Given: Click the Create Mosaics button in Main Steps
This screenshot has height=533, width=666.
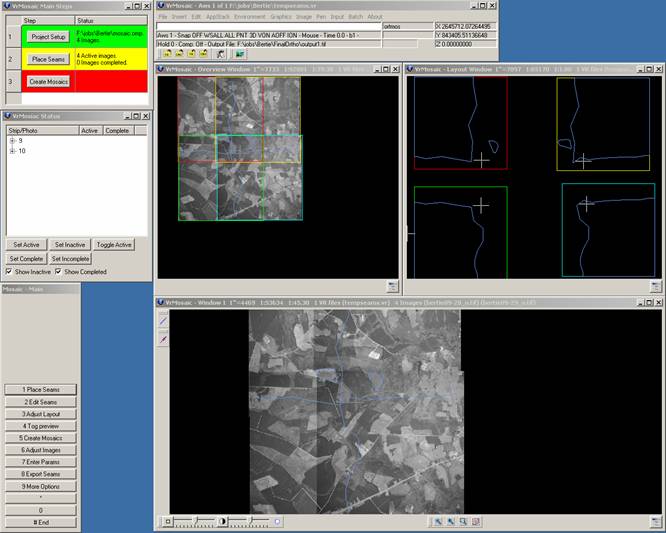Looking at the screenshot, I should coord(48,82).
